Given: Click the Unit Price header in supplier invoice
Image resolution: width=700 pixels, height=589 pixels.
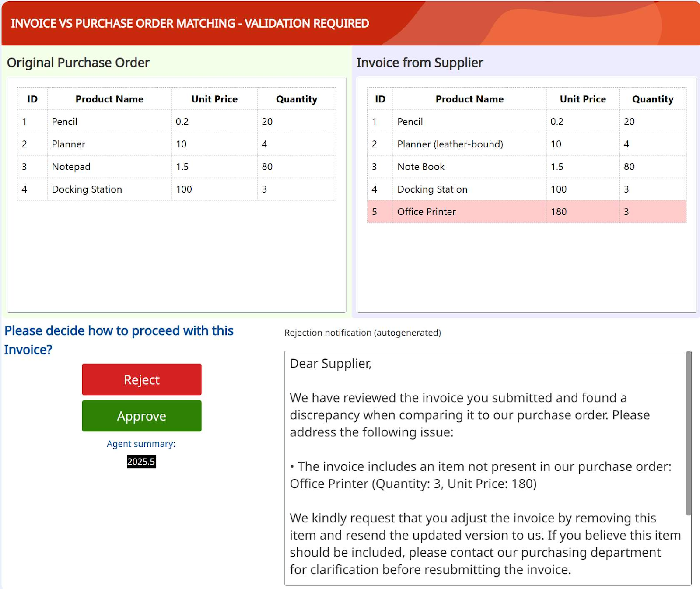Looking at the screenshot, I should click(583, 99).
